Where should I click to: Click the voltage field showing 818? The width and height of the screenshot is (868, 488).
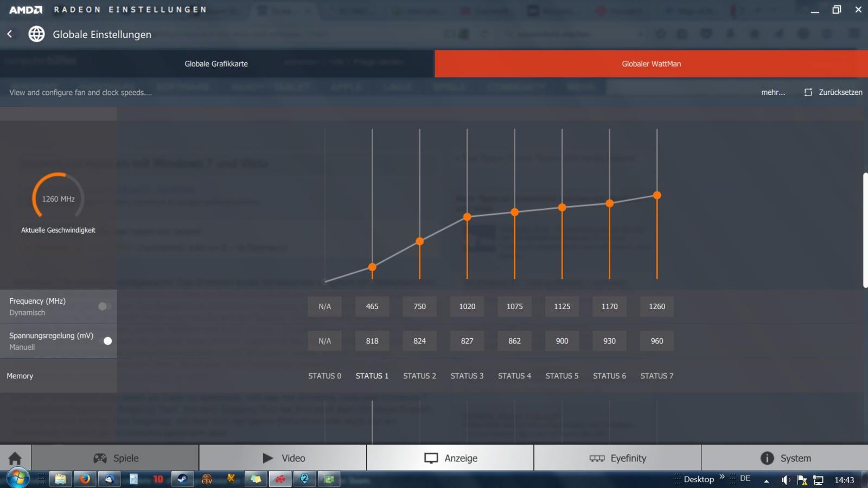point(372,341)
